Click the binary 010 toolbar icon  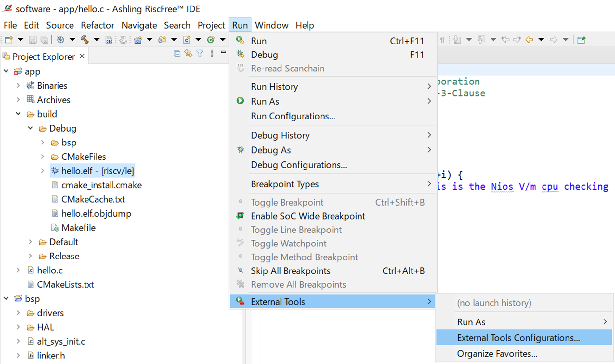pyautogui.click(x=109, y=40)
